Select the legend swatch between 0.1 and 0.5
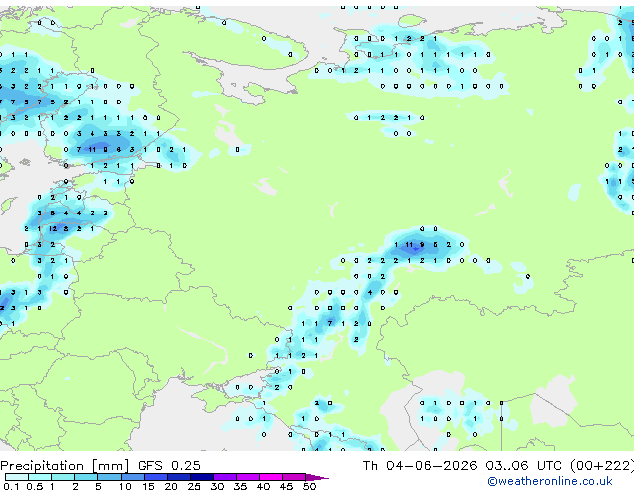Screen dimensions: 634x490 (x=17, y=477)
